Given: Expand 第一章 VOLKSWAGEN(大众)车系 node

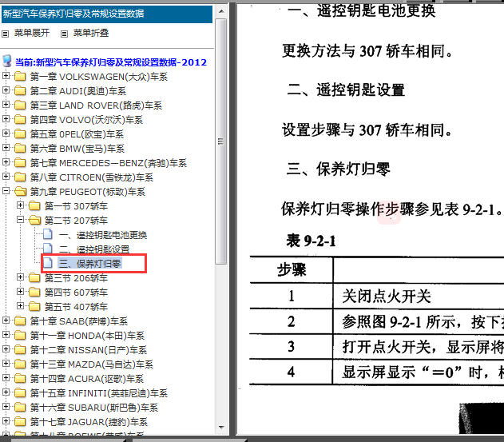Looking at the screenshot, I should pos(6,76).
